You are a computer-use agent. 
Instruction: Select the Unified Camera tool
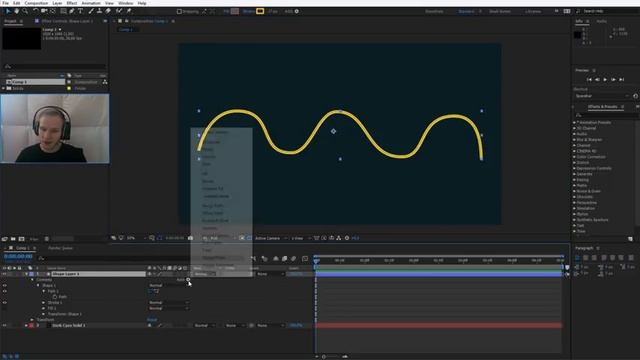44,11
